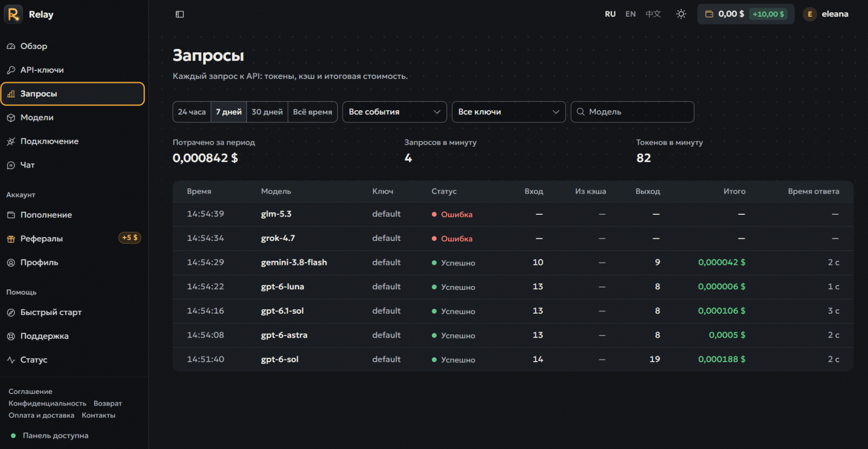Switch language to 中文
The image size is (868, 449).
653,14
